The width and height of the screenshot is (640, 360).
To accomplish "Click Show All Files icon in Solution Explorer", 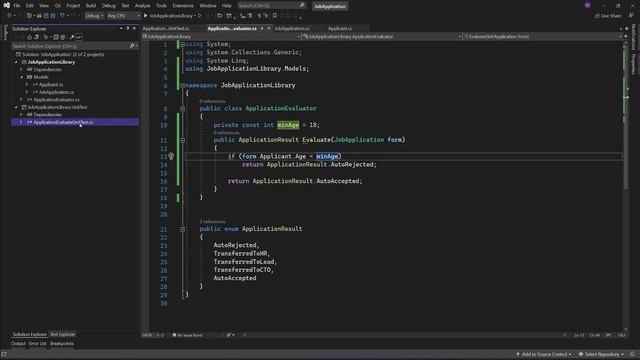I will pyautogui.click(x=62, y=37).
